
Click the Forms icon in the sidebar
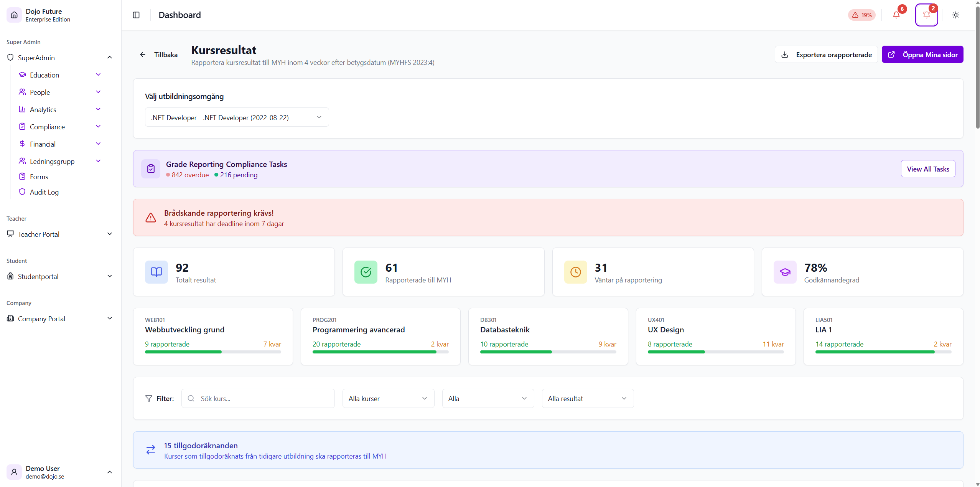click(23, 176)
